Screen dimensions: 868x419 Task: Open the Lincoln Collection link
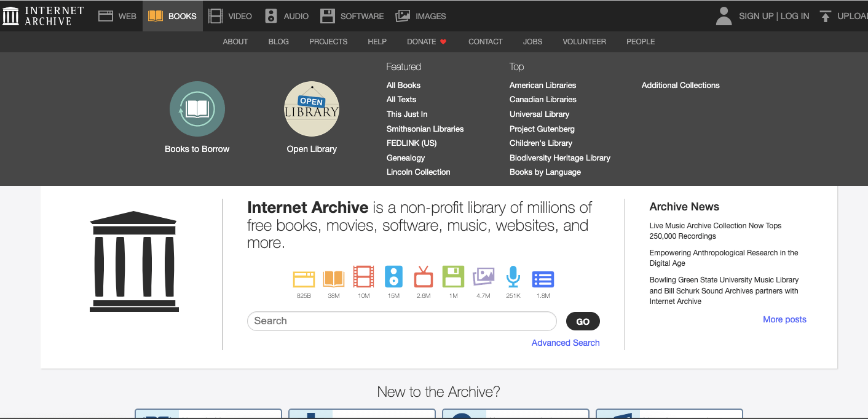419,172
